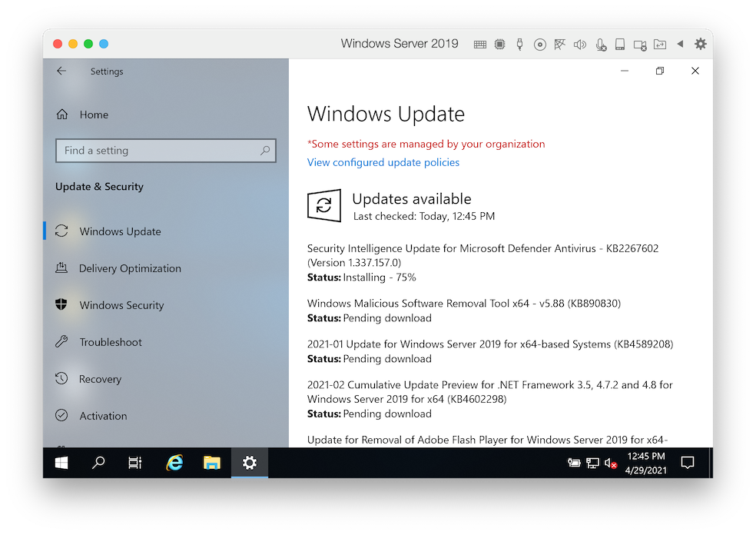
Task: Select Delivery Optimization in the sidebar
Action: pyautogui.click(x=130, y=268)
